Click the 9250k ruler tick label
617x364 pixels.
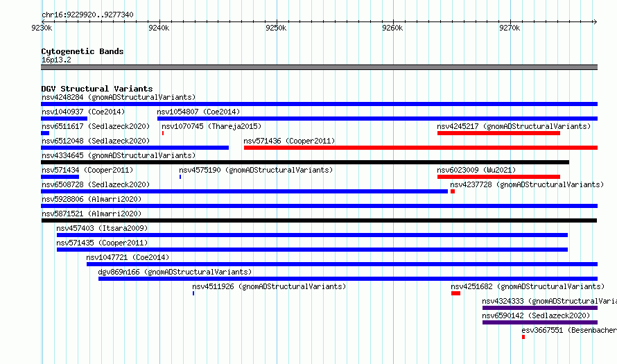coord(276,28)
